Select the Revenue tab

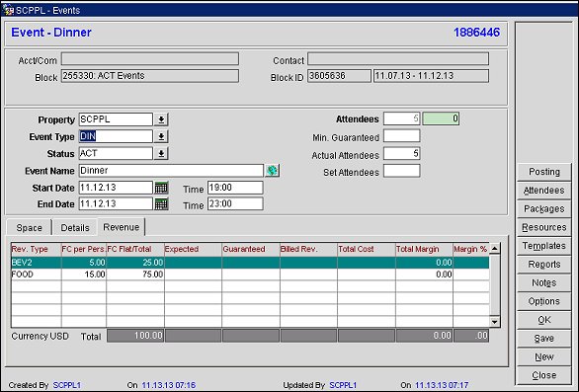coord(122,227)
